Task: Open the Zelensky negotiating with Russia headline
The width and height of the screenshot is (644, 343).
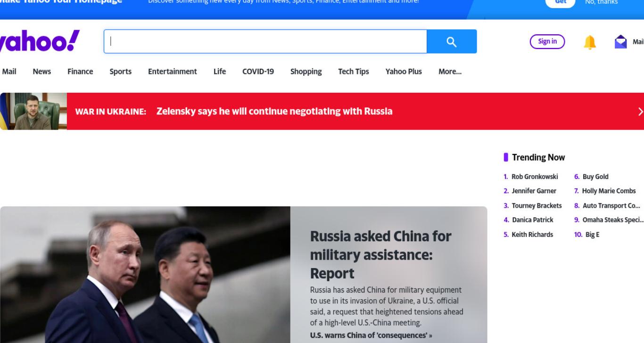Action: (274, 111)
